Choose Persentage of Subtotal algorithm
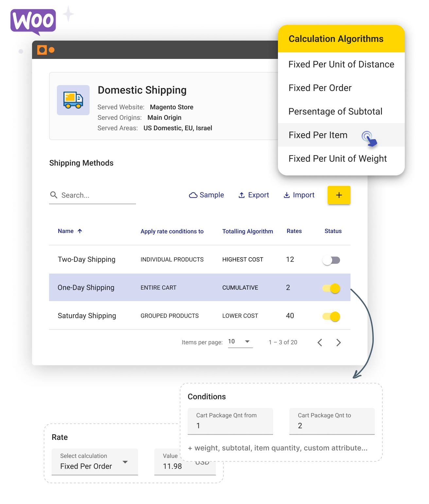Image resolution: width=429 pixels, height=504 pixels. 341,111
